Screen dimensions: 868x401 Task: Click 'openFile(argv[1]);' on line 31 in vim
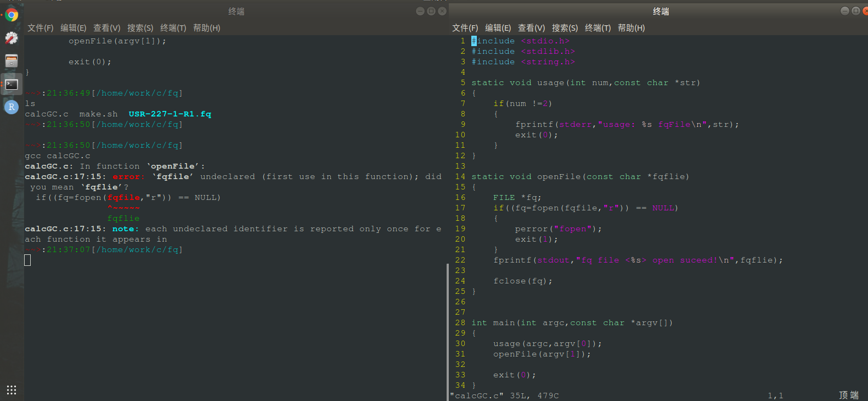[542, 354]
